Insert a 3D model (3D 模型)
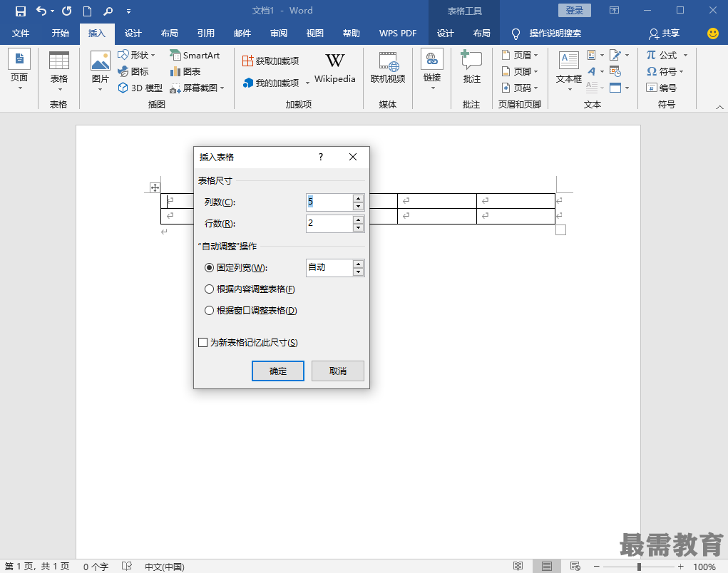The image size is (728, 573). 140,88
